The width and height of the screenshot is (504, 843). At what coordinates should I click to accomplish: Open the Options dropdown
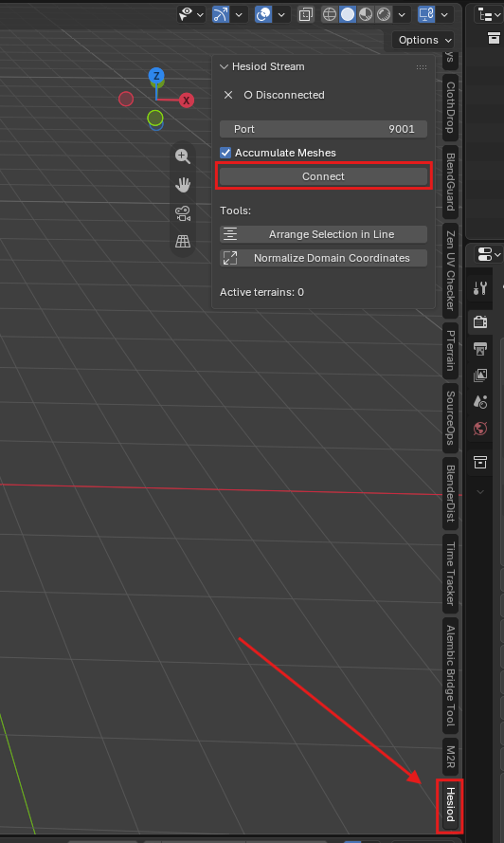423,40
